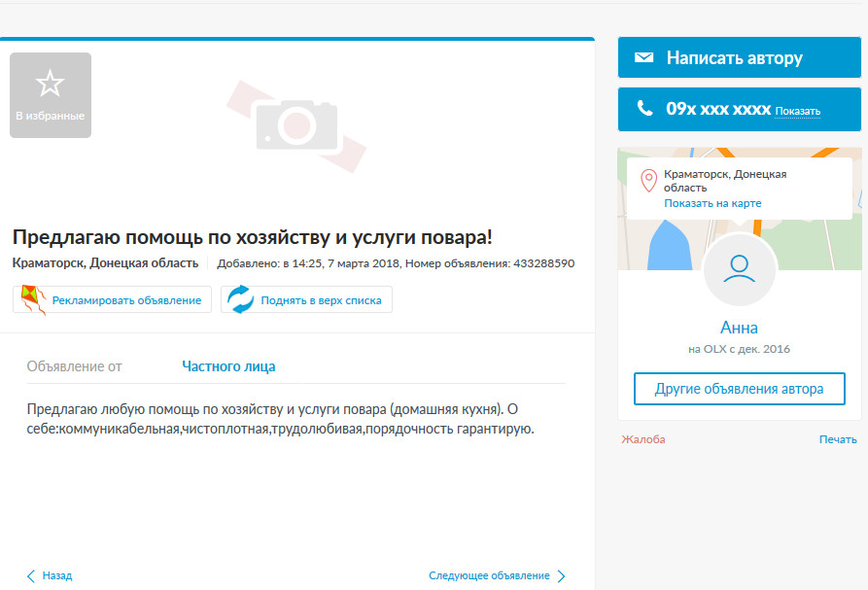Reveal phone number via Показать link
This screenshot has width=868, height=590.
(x=797, y=111)
